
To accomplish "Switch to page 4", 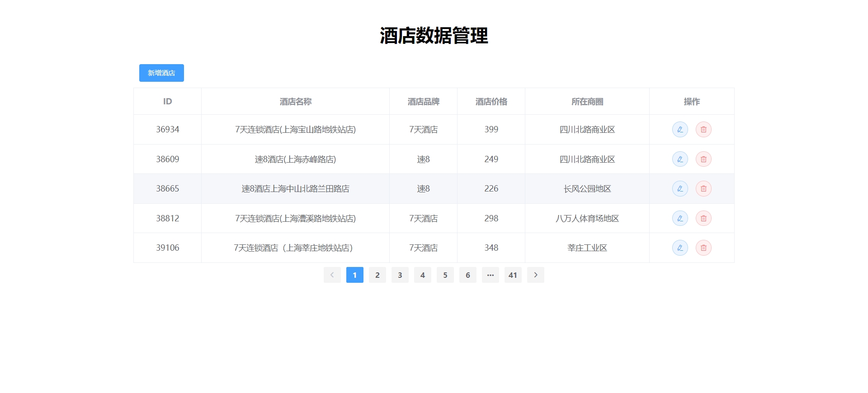I will click(x=423, y=275).
